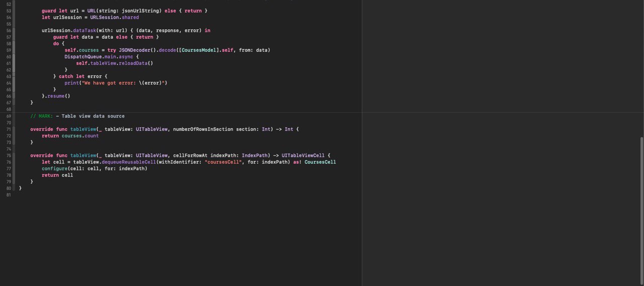Click the (data, response, error) closure parameters

pos(169,30)
